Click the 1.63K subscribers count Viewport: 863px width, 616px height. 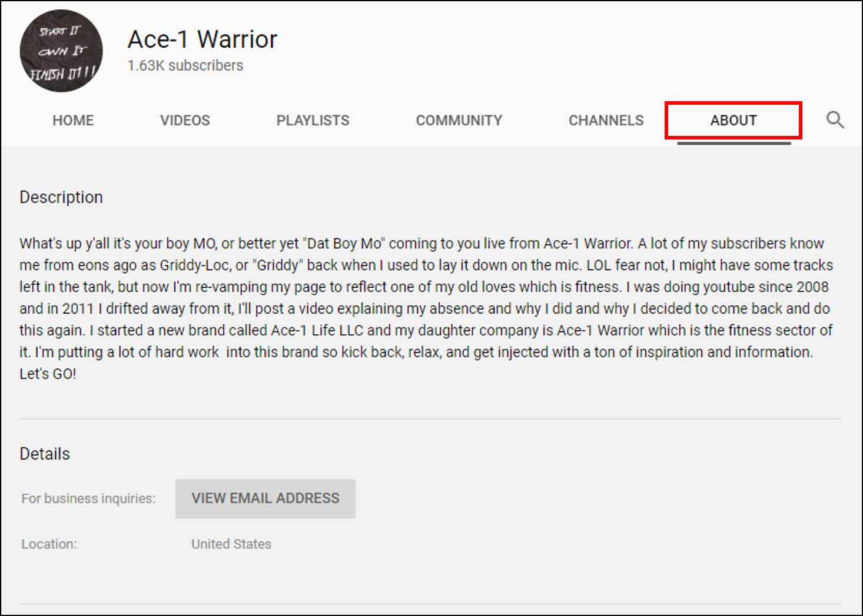[x=185, y=65]
